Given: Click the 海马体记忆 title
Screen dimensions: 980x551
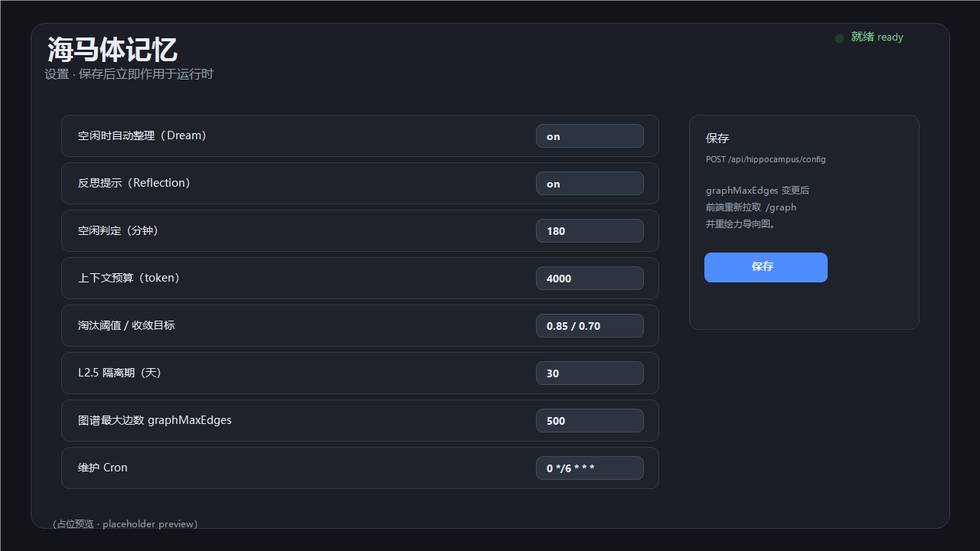Looking at the screenshot, I should click(x=113, y=50).
